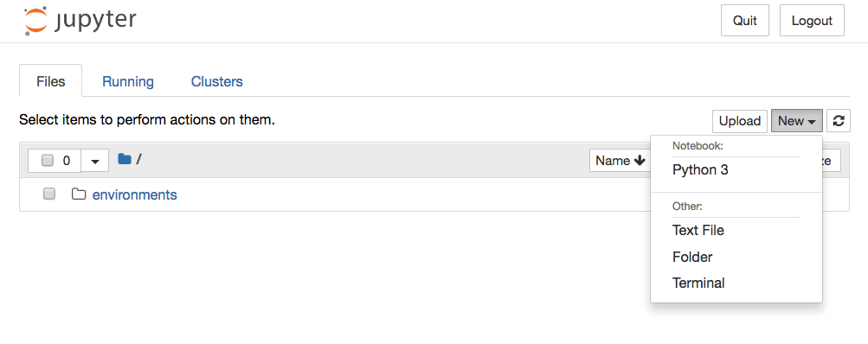Click the blue root folder icon
Viewport: 868px width, 344px height.
[x=125, y=160]
